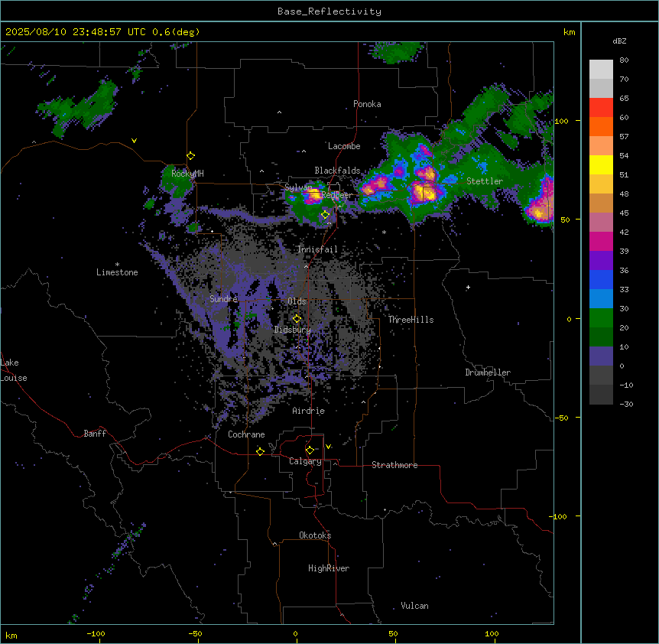The height and width of the screenshot is (644, 659).
Task: Click the Stettler city label
Action: (x=485, y=181)
